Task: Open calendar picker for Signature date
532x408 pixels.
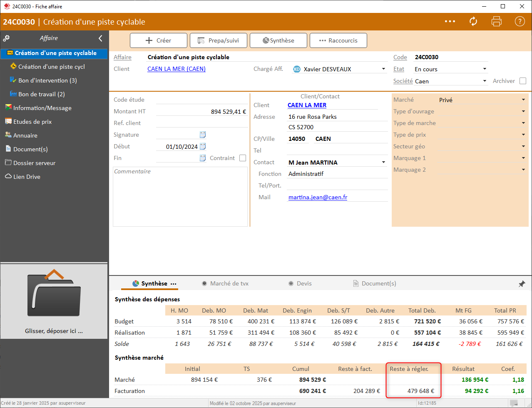Action: coord(203,135)
